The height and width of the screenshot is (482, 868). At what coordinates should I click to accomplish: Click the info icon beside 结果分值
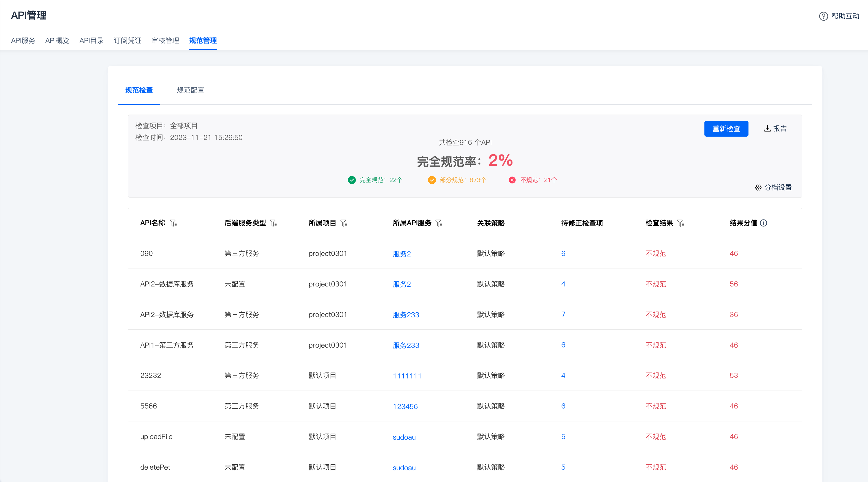[x=764, y=223]
